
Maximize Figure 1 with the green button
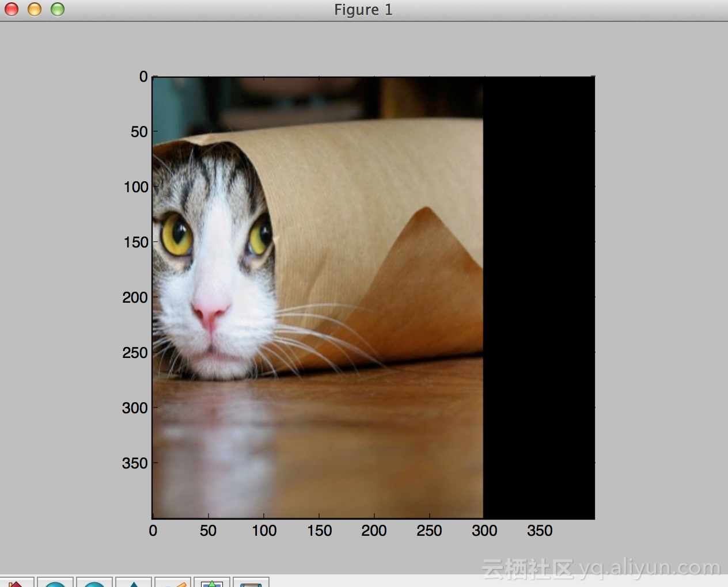(x=58, y=9)
